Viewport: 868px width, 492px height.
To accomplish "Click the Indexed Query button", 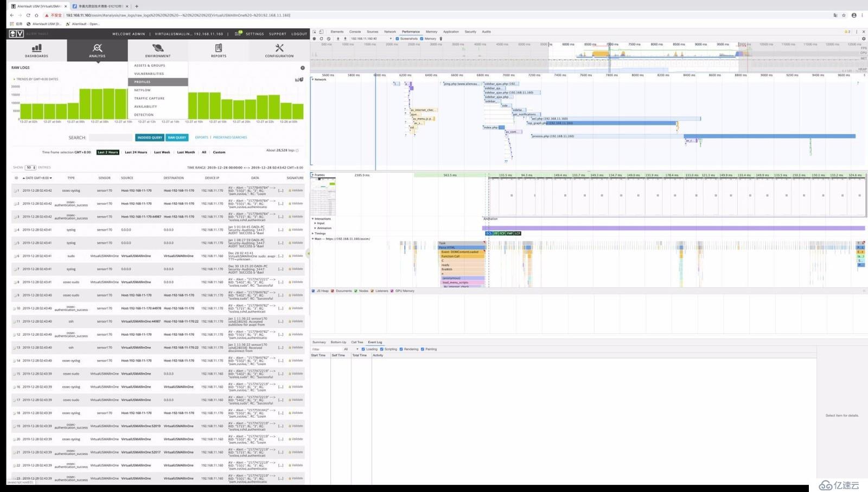I will click(x=150, y=137).
